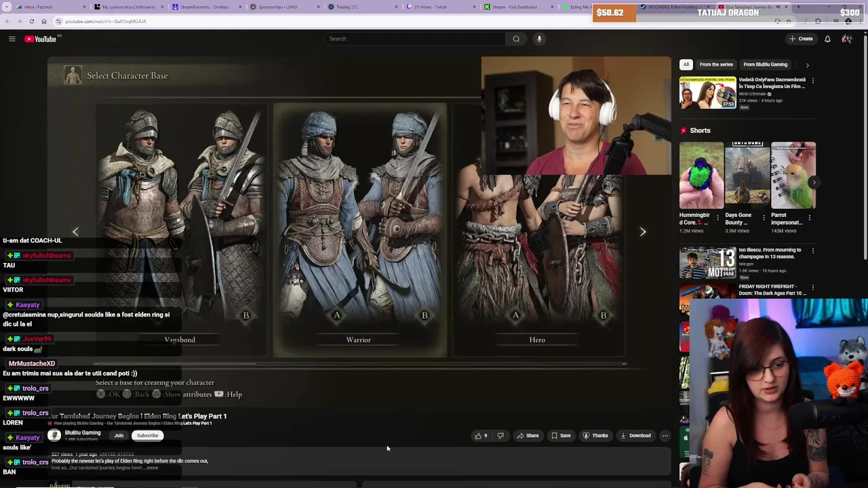Join the BluBlu Gaming channel membership

pyautogui.click(x=119, y=436)
